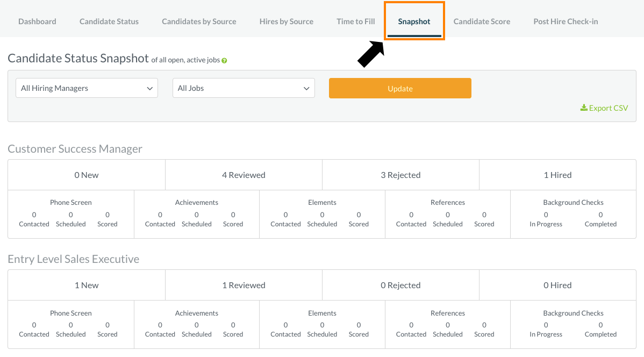Select the 3 Rejected cell
This screenshot has width=644, height=357.
coord(400,175)
